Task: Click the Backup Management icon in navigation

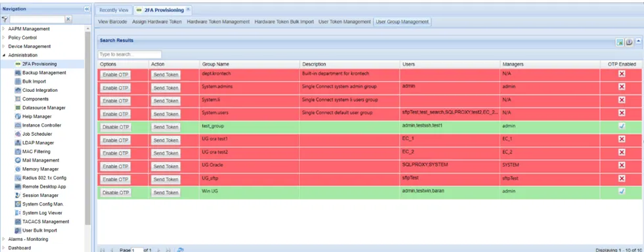Action: [x=18, y=73]
